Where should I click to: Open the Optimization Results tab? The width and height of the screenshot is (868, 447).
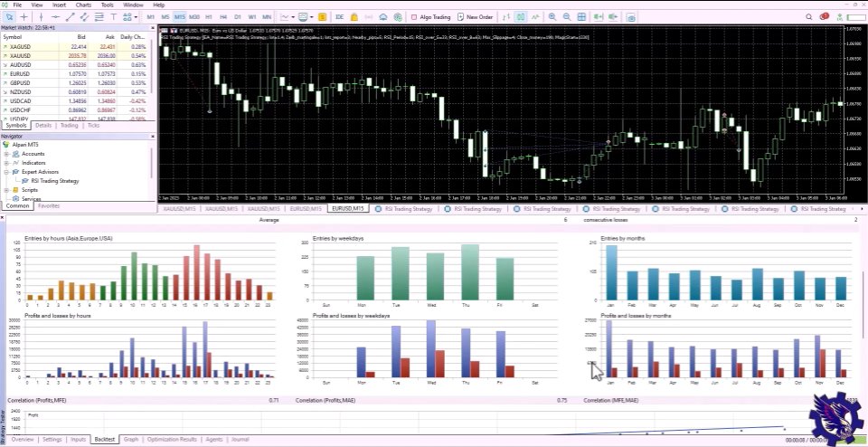click(x=172, y=439)
